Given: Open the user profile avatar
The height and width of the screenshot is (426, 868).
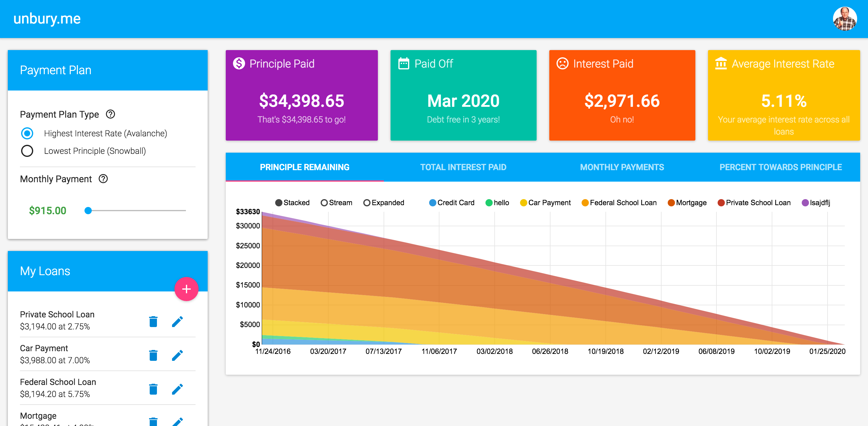Looking at the screenshot, I should [844, 19].
